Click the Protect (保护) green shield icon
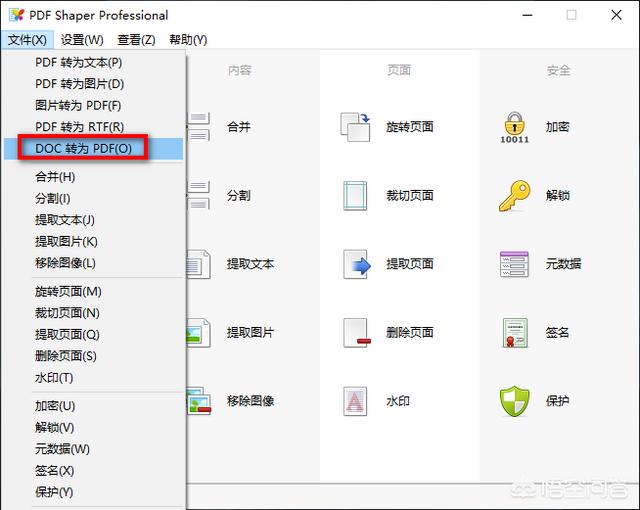 514,401
